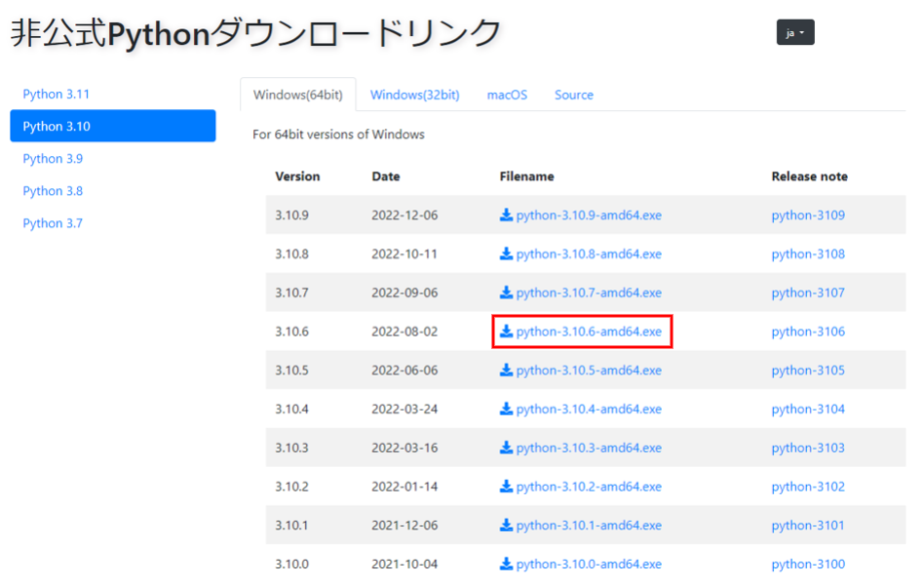Click the download icon for python-3.10.7-amd64.exe
Image resolution: width=924 pixels, height=585 pixels.
click(x=507, y=292)
